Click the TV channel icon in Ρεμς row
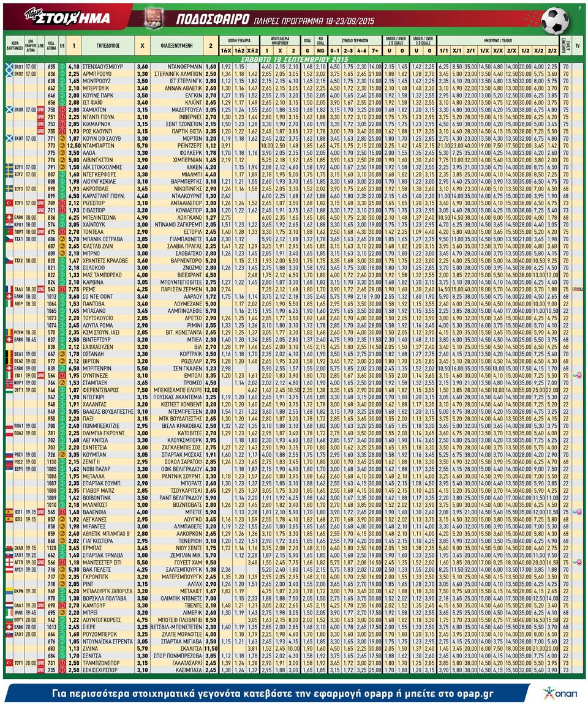588x704 pixels. 577,289
